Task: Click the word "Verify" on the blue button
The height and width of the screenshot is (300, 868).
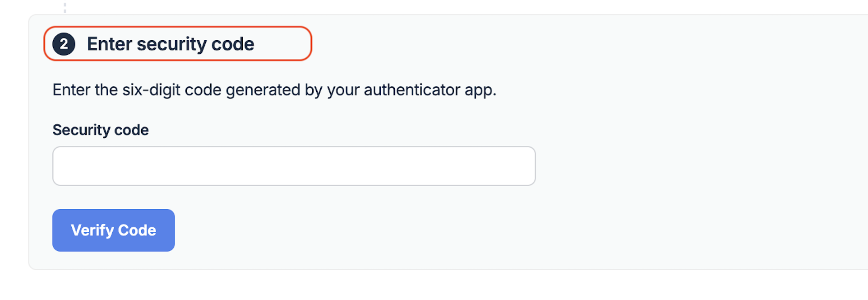Action: [92, 230]
